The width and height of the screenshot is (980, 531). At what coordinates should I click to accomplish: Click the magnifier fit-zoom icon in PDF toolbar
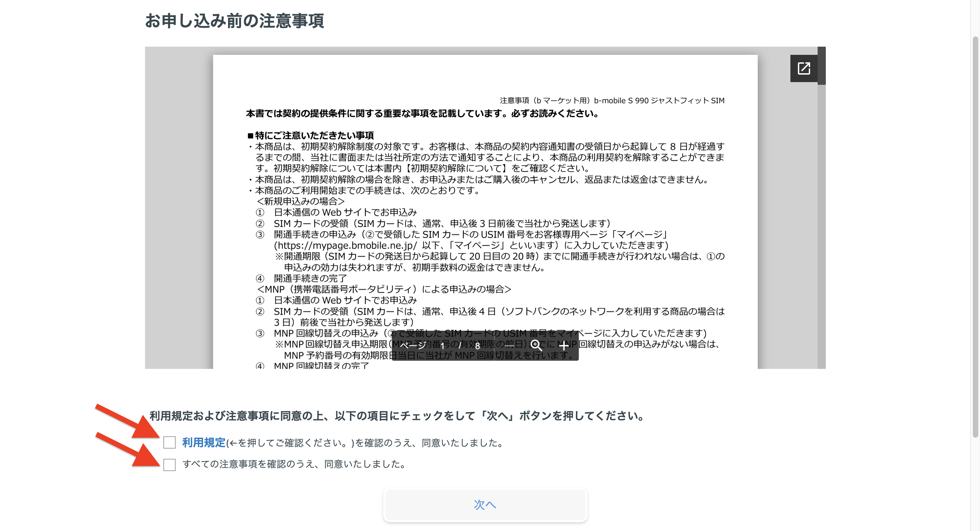point(536,345)
